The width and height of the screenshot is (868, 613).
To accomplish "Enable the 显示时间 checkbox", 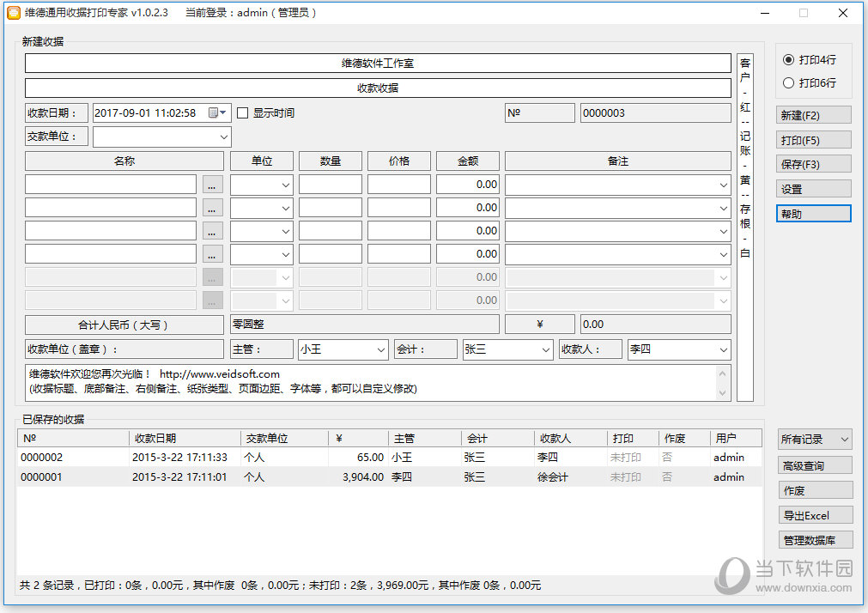I will 243,112.
